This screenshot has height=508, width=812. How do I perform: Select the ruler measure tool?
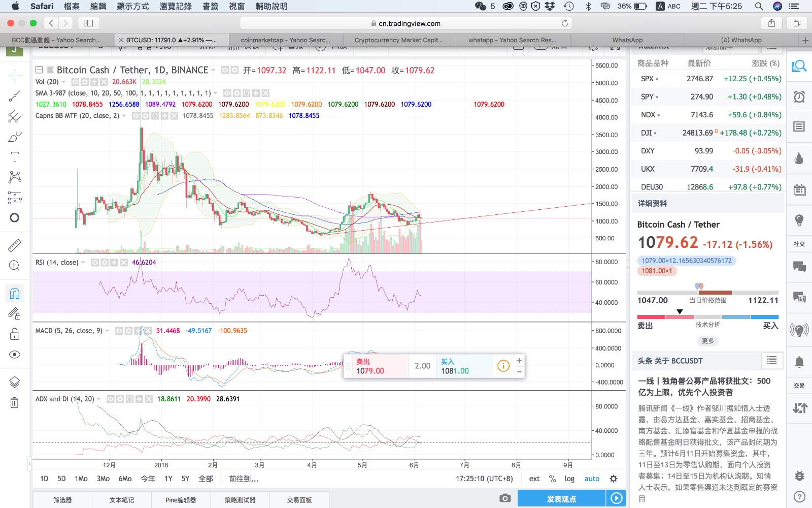tap(15, 245)
